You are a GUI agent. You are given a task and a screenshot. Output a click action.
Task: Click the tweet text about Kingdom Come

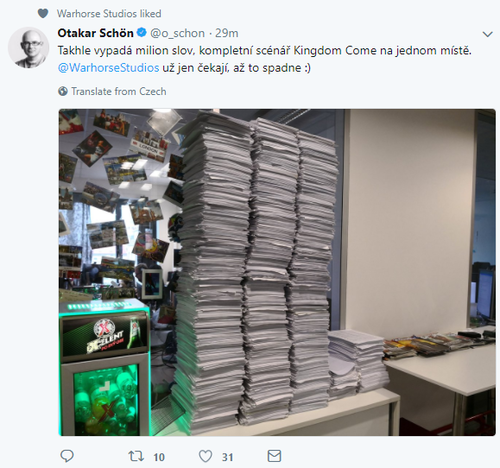point(265,59)
